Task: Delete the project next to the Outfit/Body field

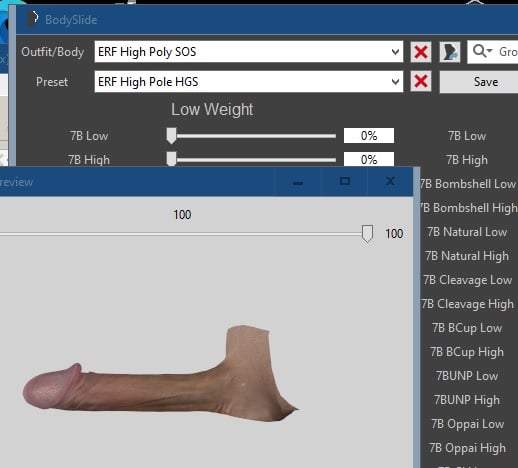Action: point(421,52)
